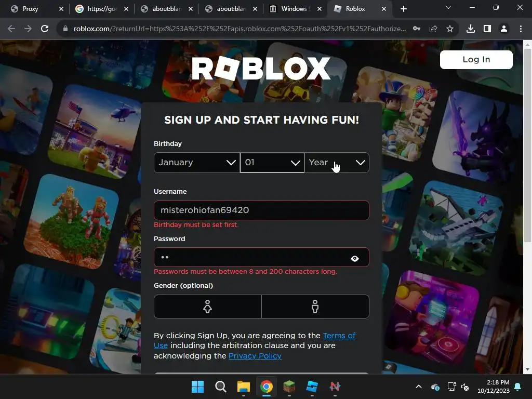Reload the Roblox page
Image resolution: width=532 pixels, height=399 pixels.
pos(45,29)
